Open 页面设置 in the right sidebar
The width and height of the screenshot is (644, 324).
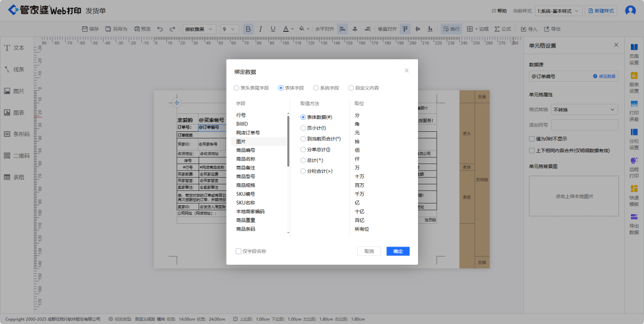coord(634,53)
